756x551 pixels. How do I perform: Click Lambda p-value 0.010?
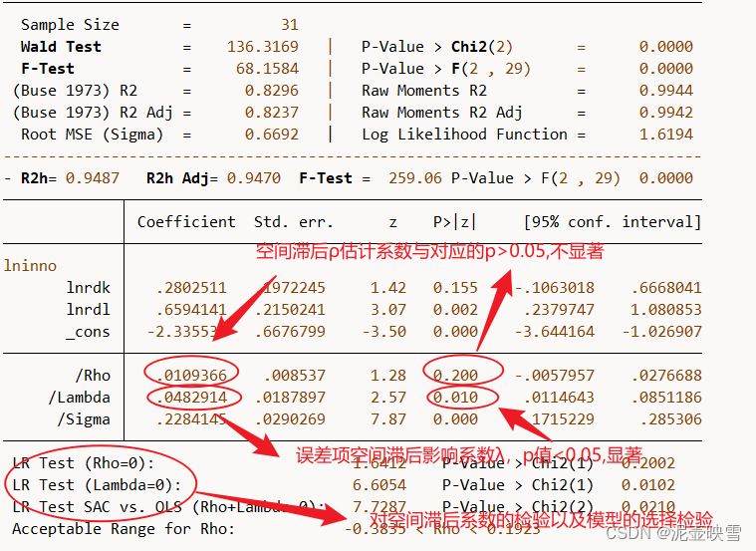[455, 398]
